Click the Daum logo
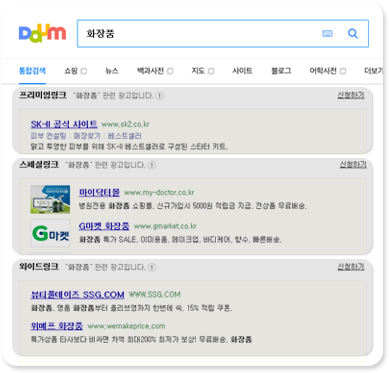Viewport: 389px width, 373px height. [x=42, y=33]
